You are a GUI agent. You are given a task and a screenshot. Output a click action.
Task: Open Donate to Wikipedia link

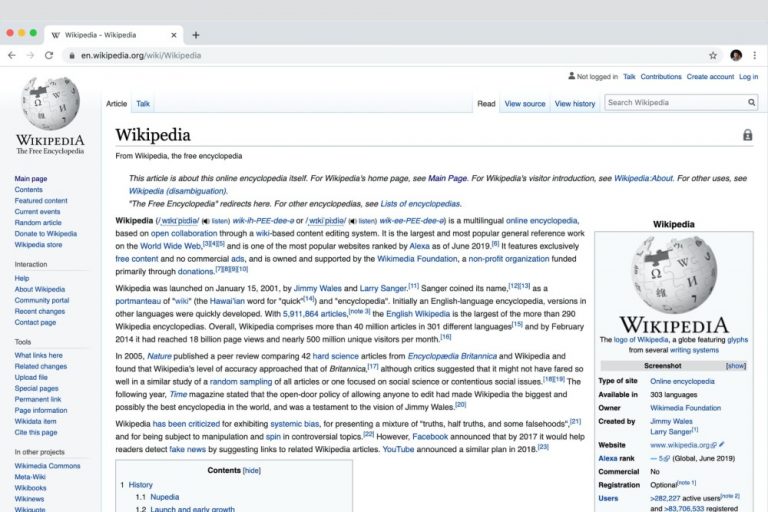click(x=46, y=234)
